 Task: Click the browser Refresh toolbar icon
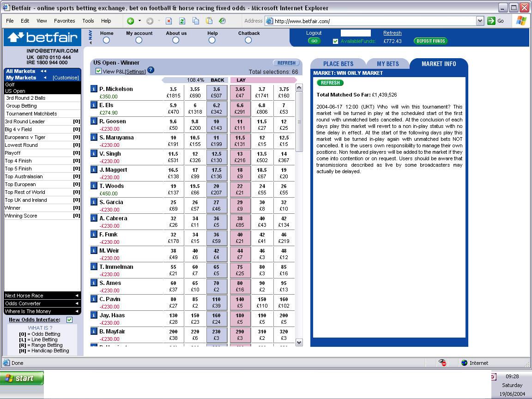(182, 21)
